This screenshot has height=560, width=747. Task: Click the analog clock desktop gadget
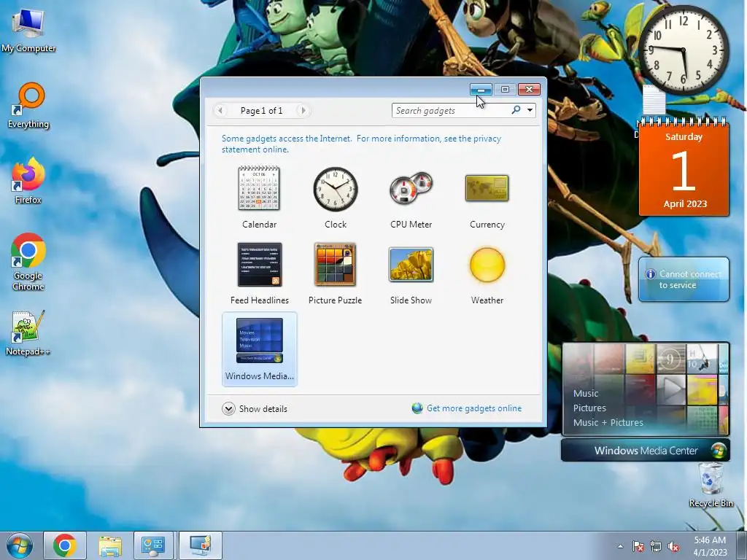(x=683, y=50)
